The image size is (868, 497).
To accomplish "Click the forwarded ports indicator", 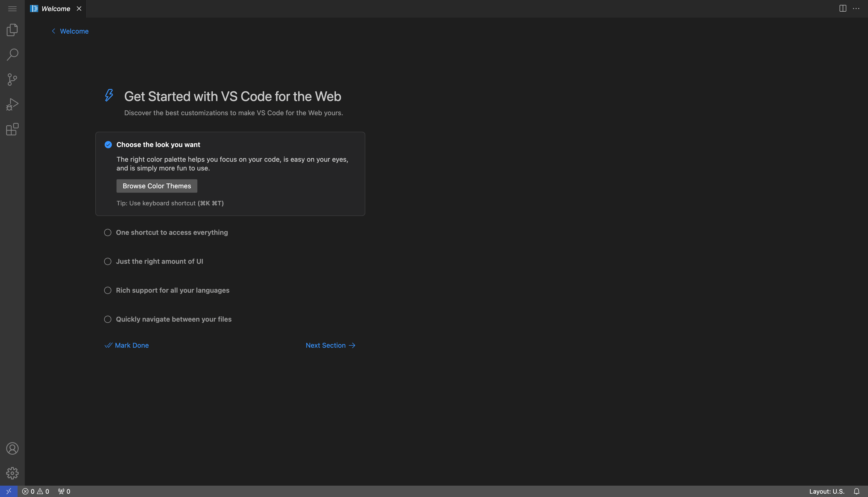I will 64,491.
